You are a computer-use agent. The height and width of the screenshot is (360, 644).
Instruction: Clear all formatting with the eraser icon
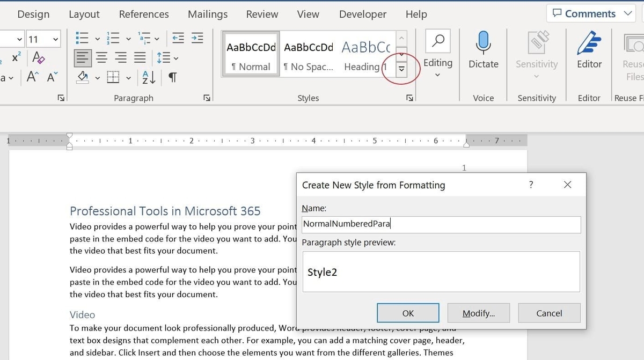pyautogui.click(x=38, y=58)
